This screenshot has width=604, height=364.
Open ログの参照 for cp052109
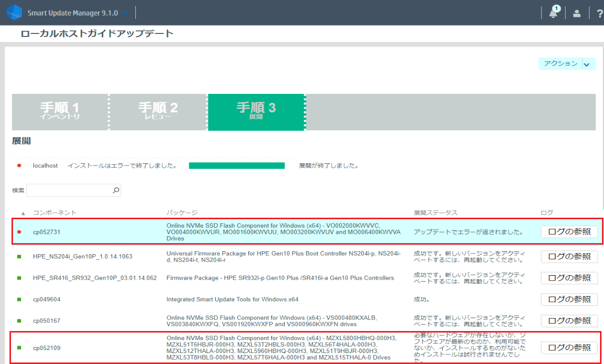569,348
